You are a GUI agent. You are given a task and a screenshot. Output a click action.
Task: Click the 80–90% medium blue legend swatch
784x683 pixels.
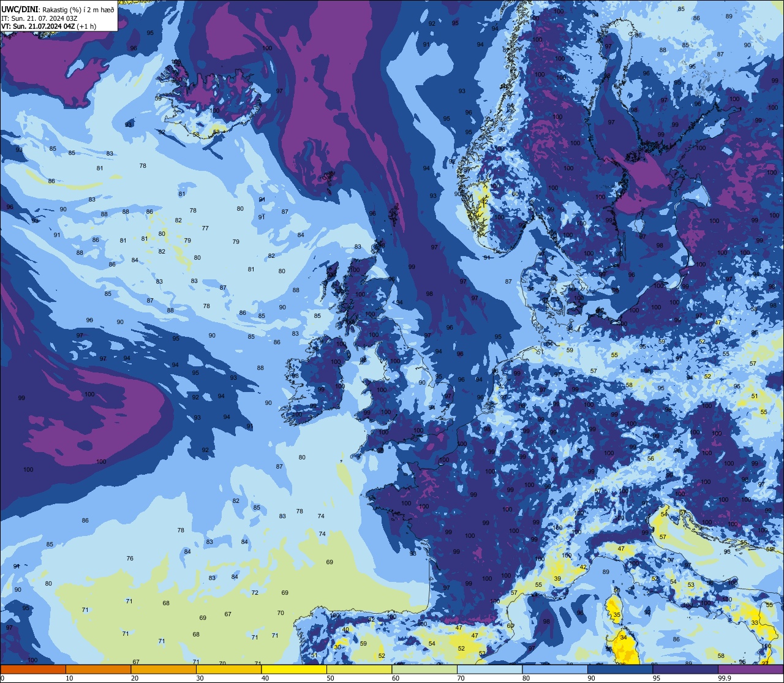coord(555,669)
